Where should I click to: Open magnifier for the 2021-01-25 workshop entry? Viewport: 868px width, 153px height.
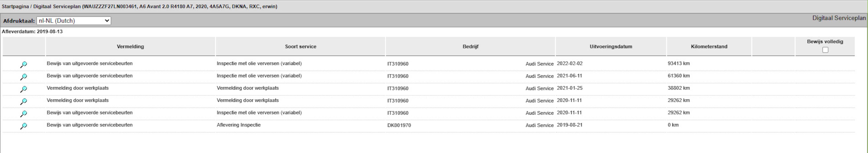pos(23,89)
